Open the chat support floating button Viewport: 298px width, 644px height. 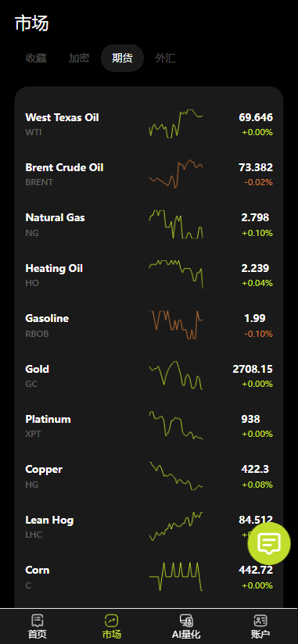[x=269, y=543]
